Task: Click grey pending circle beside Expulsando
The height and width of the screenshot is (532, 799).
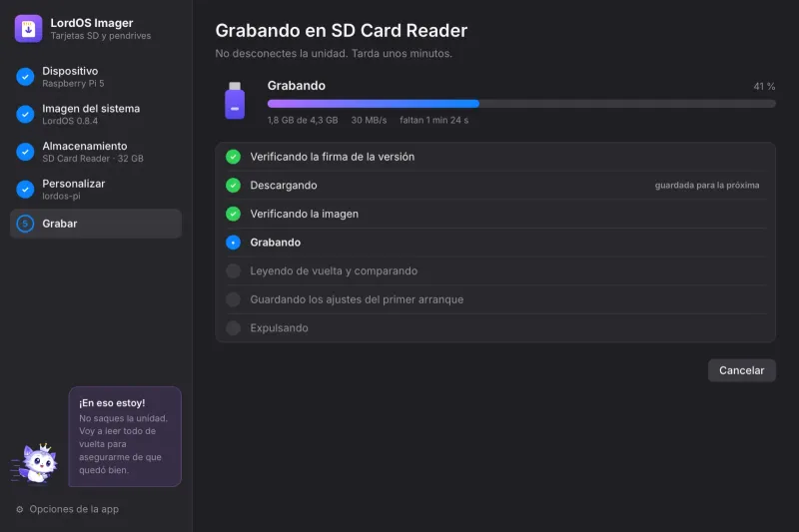Action: 234,327
